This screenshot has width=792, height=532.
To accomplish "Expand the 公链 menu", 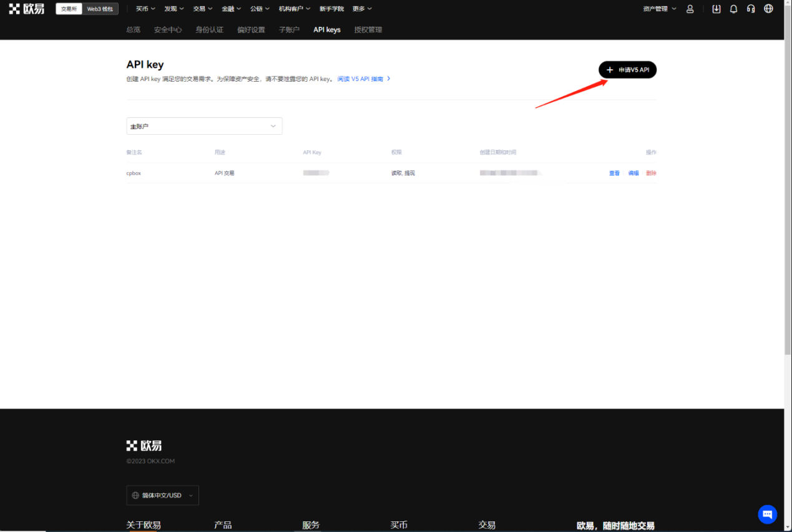I will click(x=260, y=9).
